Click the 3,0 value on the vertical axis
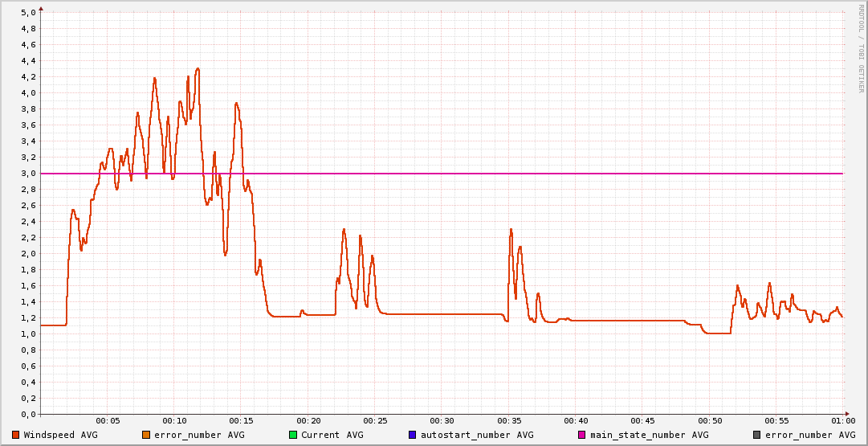 pos(27,174)
